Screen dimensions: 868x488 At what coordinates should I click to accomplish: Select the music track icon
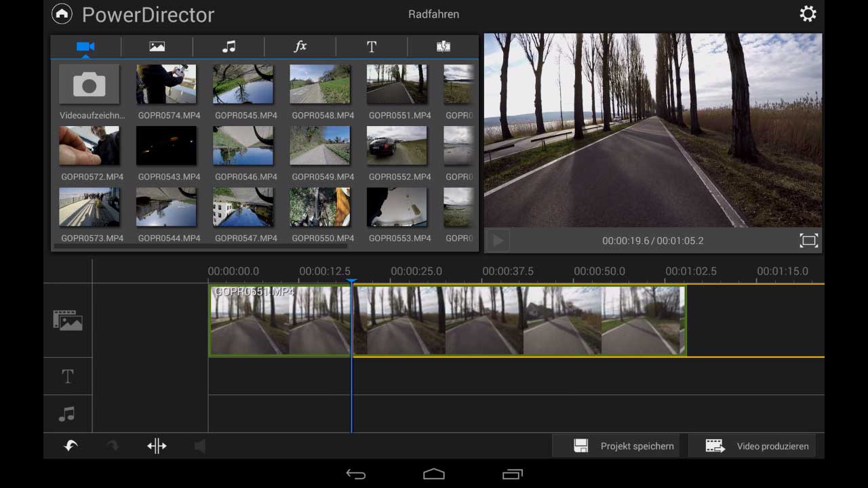(67, 414)
